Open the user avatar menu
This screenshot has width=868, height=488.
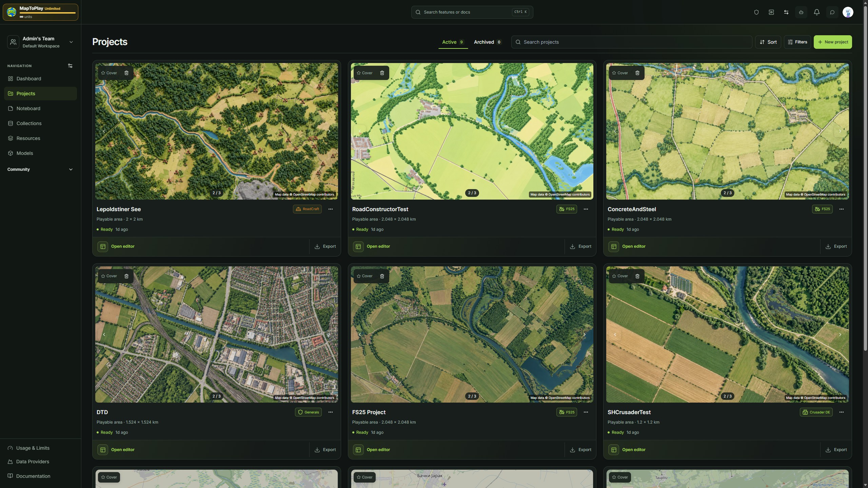point(848,12)
